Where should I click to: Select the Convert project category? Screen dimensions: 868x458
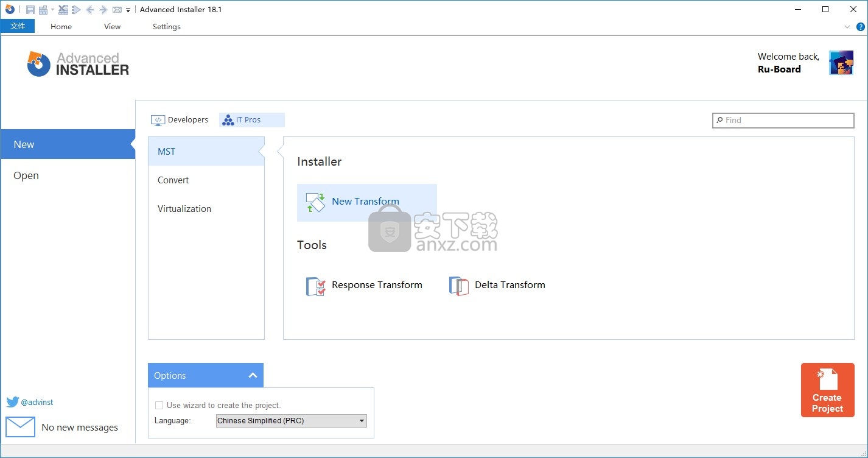tap(206, 180)
